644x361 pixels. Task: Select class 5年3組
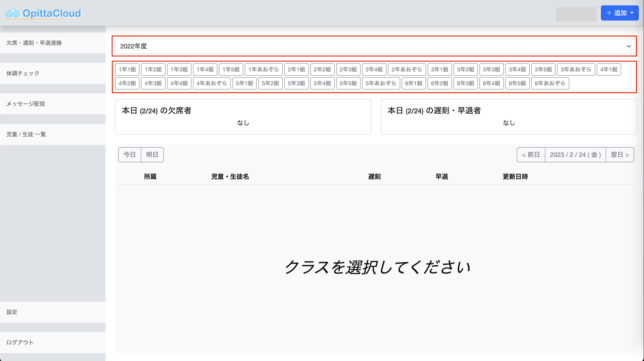[x=296, y=83]
